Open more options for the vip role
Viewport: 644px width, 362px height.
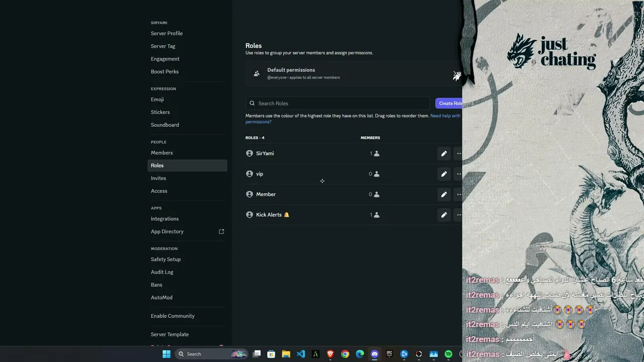[458, 174]
